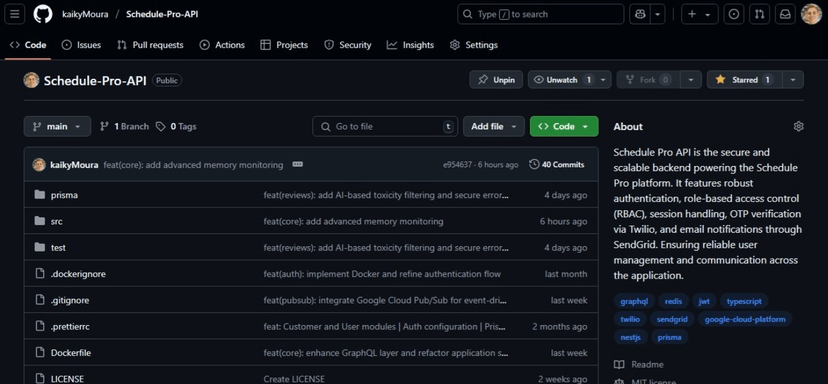Viewport: 828px width, 384px height.
Task: Unpin the repository with Unpin button
Action: [496, 80]
